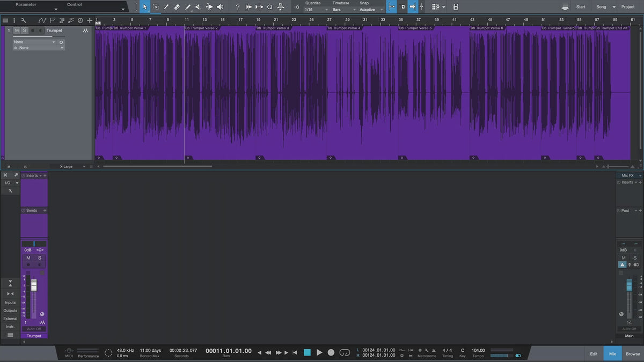The width and height of the screenshot is (644, 362).
Task: Select the Arrow tool in the toolbar
Action: pos(144,7)
